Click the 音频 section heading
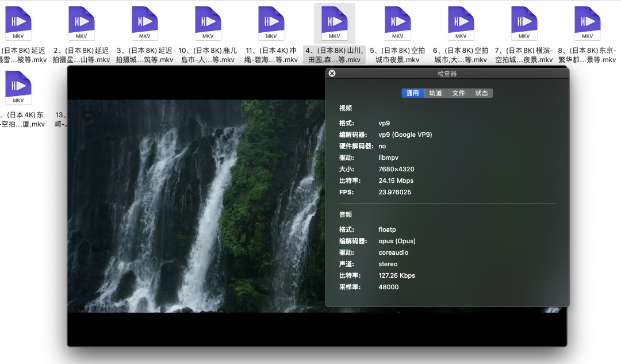621x364 pixels. (x=346, y=214)
